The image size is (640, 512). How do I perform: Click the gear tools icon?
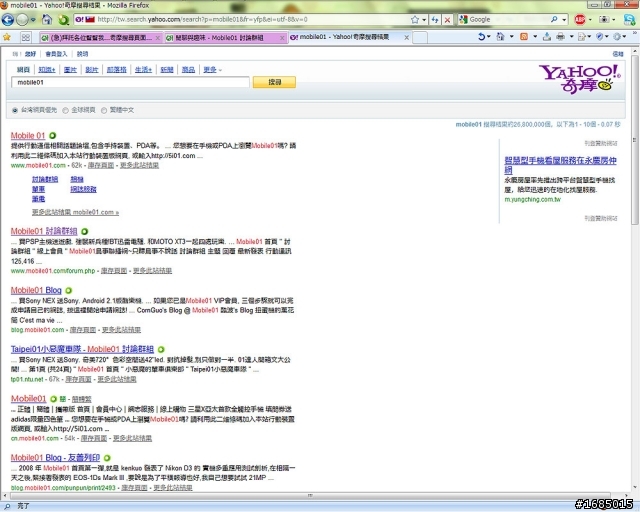click(617, 37)
